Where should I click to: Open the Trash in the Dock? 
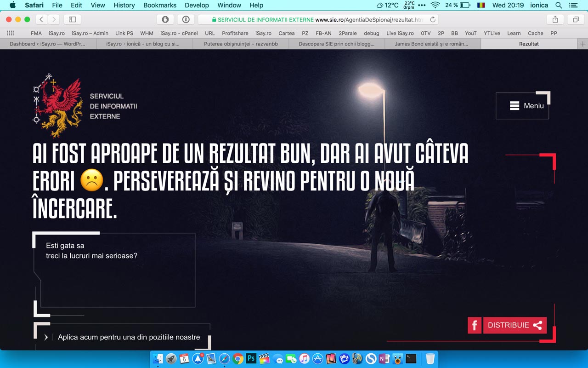(x=430, y=359)
